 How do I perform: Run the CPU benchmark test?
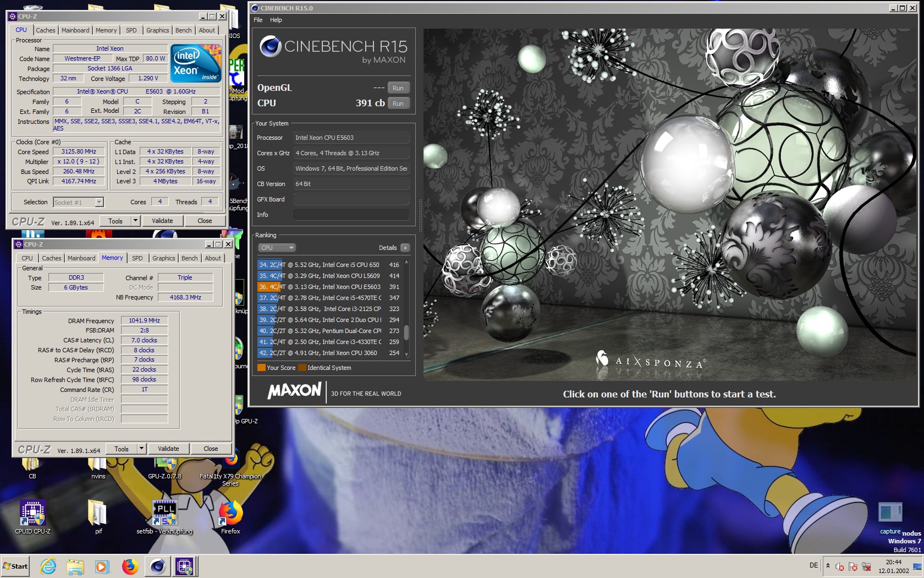[x=398, y=103]
